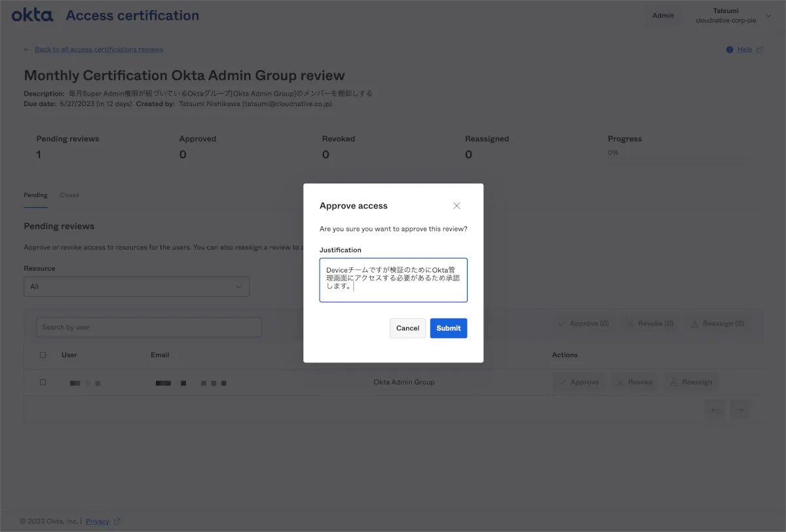This screenshot has height=532, width=786.
Task: Switch to the Closed tab
Action: pos(69,195)
